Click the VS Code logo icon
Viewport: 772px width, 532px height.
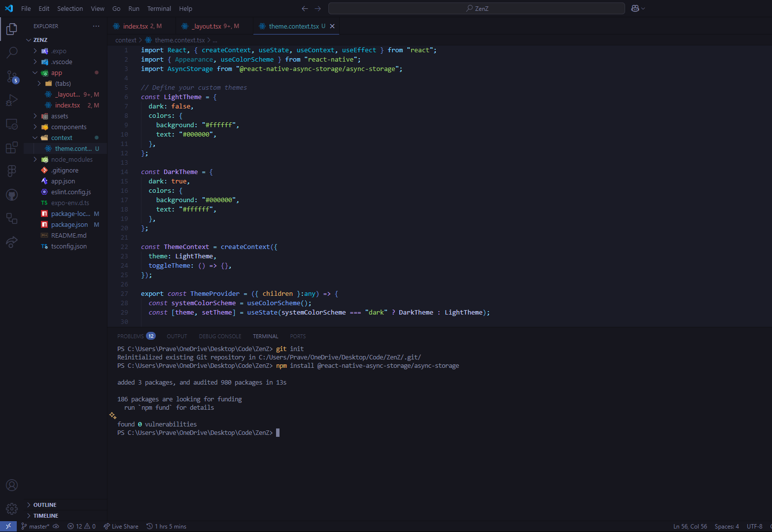point(9,8)
